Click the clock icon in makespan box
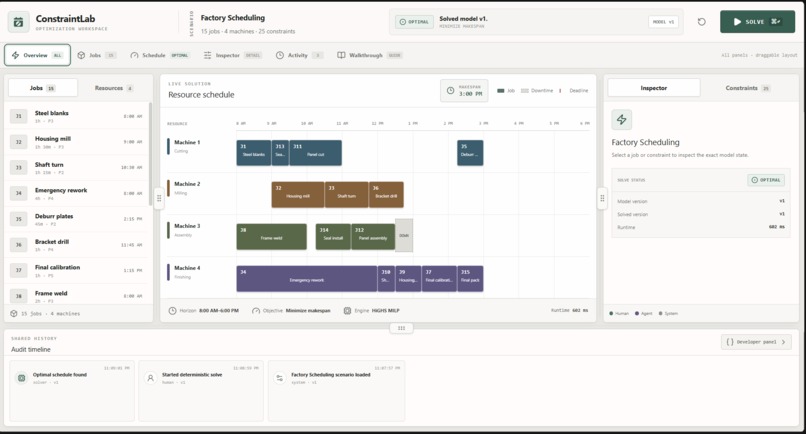 [450, 91]
